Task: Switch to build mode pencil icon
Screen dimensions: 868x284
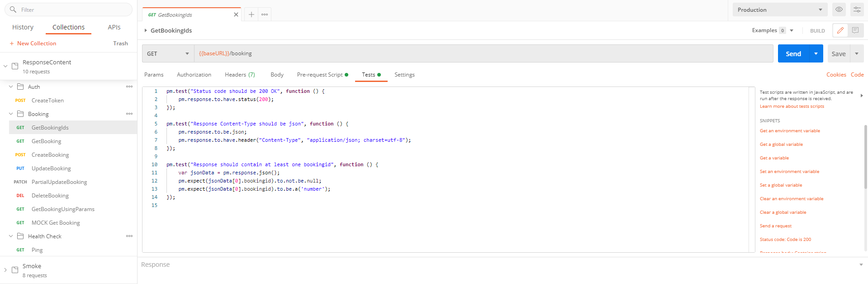Action: pyautogui.click(x=840, y=30)
